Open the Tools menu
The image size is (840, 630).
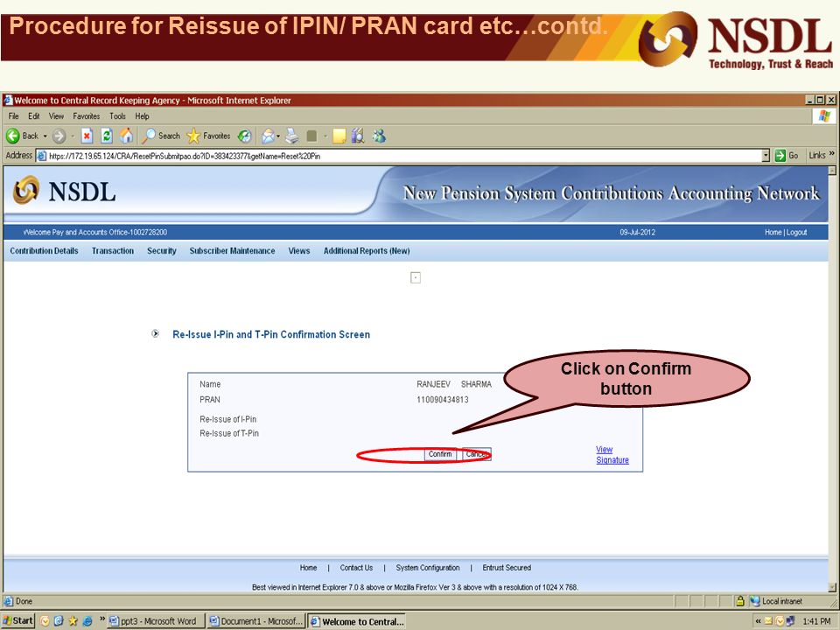(x=117, y=116)
